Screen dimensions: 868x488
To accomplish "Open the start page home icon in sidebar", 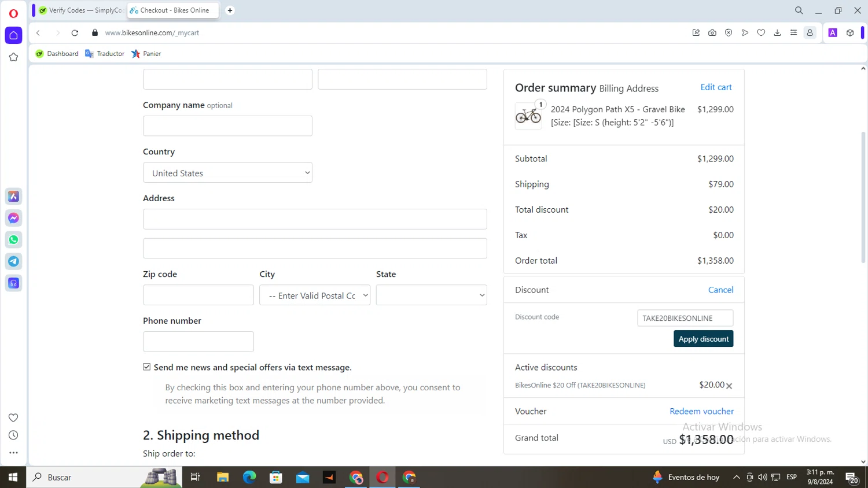I will [13, 35].
